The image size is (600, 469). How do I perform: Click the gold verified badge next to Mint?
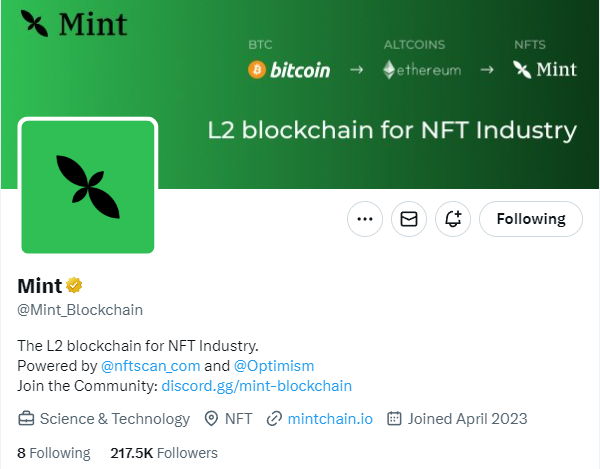click(x=74, y=285)
